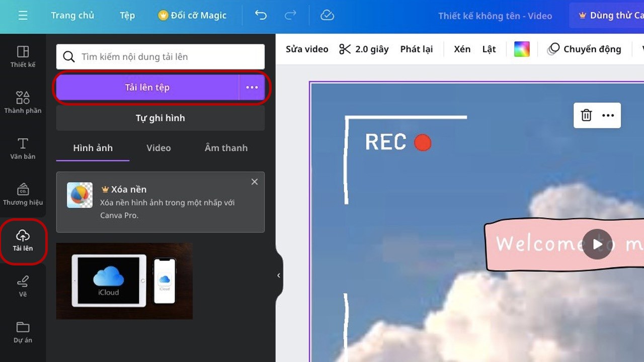Open more options on floating element toolbar
Viewport: 644px width, 362px height.
(608, 116)
